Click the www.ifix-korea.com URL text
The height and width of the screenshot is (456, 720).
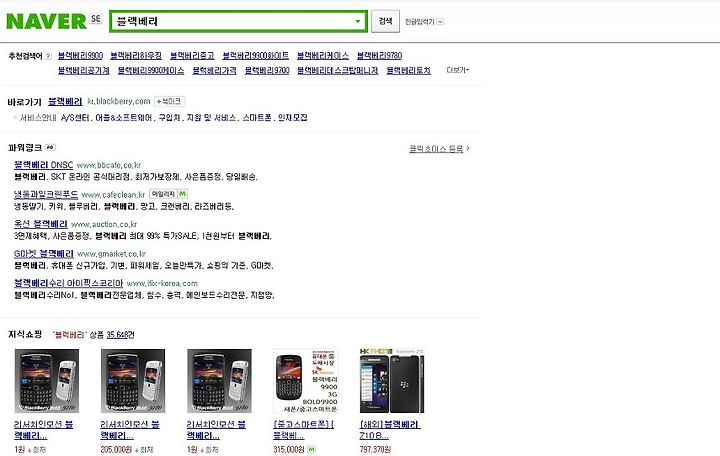(162, 284)
